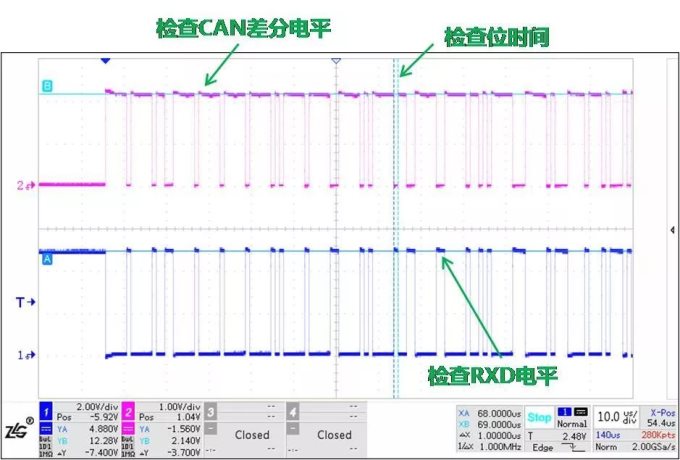Click the channel 1 ground marker
The height and width of the screenshot is (460, 680).
click(x=26, y=355)
